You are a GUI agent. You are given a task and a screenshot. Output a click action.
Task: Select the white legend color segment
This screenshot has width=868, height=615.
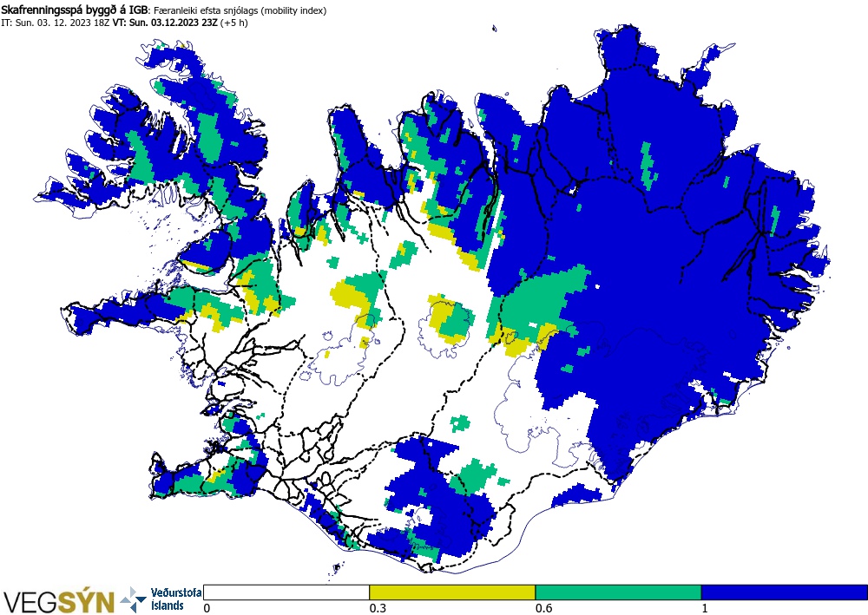coord(286,592)
